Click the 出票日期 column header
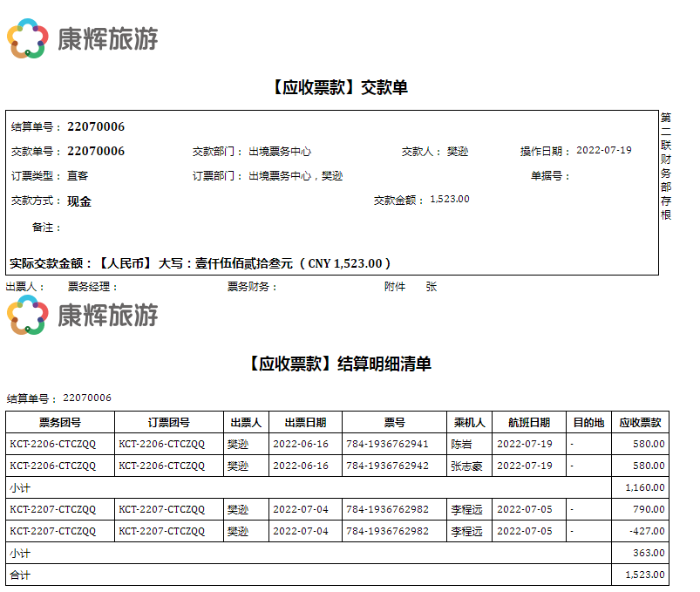The width and height of the screenshot is (700, 592). (305, 422)
